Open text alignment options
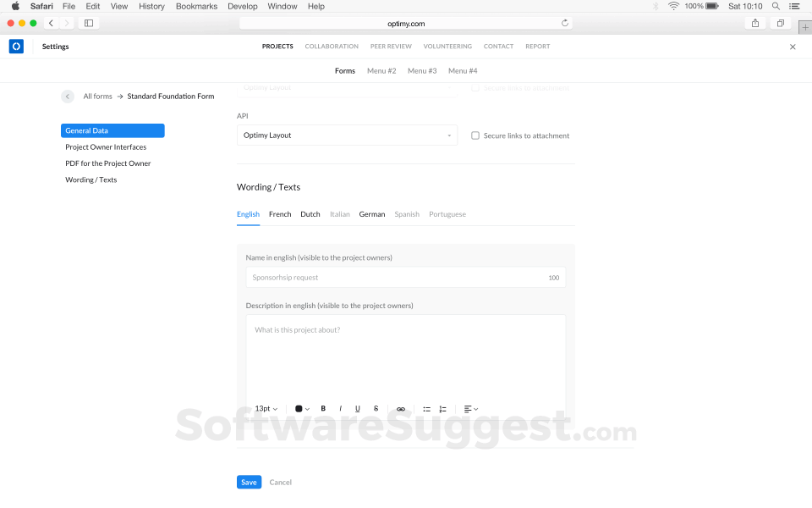The width and height of the screenshot is (812, 508). [x=471, y=409]
